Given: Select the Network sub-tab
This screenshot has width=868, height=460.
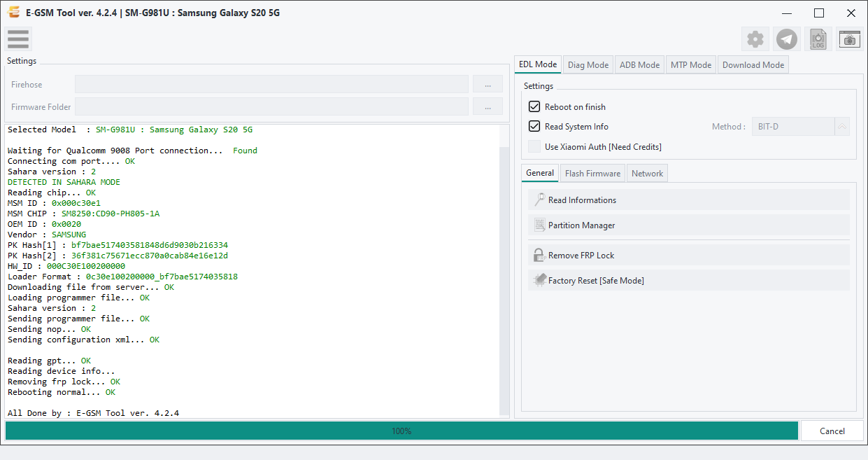Looking at the screenshot, I should 647,173.
